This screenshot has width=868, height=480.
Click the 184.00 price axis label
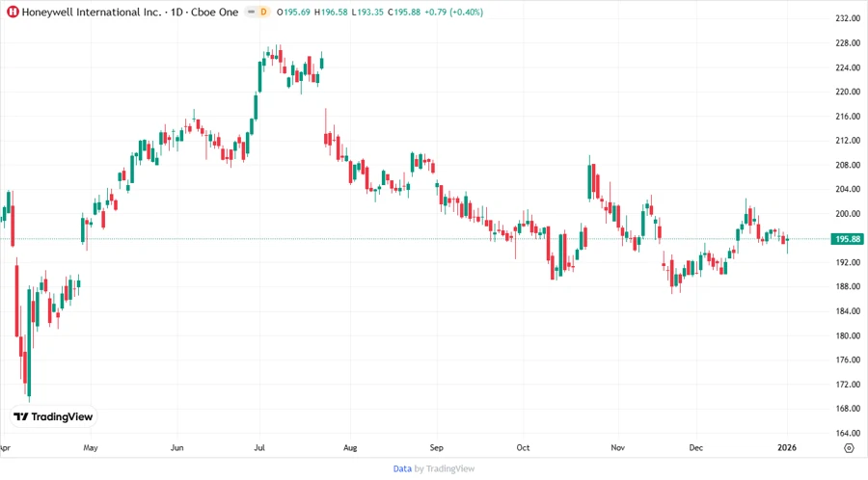coord(848,310)
